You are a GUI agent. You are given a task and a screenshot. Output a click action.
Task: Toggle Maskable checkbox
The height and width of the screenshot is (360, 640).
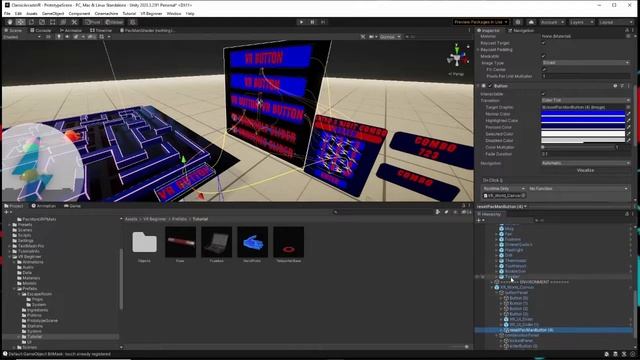point(543,56)
